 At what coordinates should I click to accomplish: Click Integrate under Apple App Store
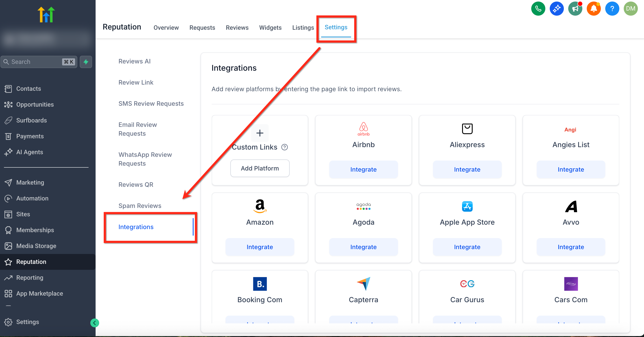point(467,247)
